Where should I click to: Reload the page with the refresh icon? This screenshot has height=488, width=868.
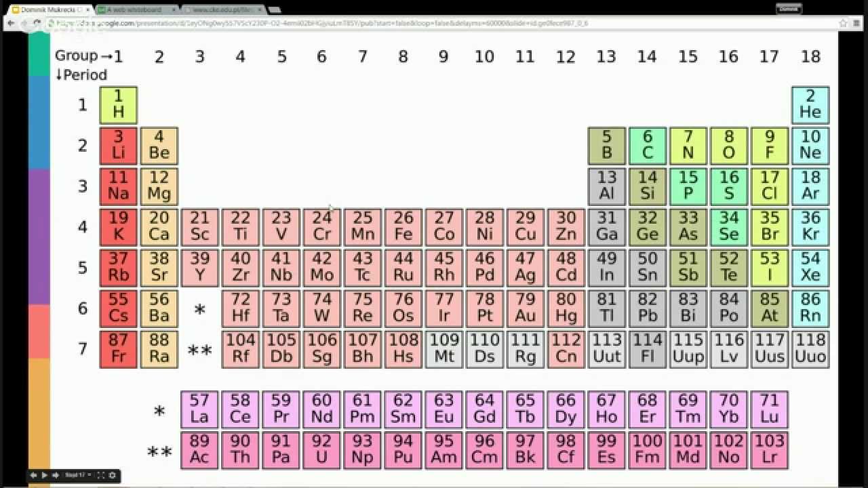pos(37,23)
